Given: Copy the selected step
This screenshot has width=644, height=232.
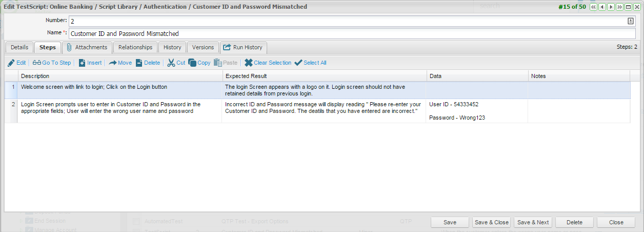Looking at the screenshot, I should click(x=199, y=63).
